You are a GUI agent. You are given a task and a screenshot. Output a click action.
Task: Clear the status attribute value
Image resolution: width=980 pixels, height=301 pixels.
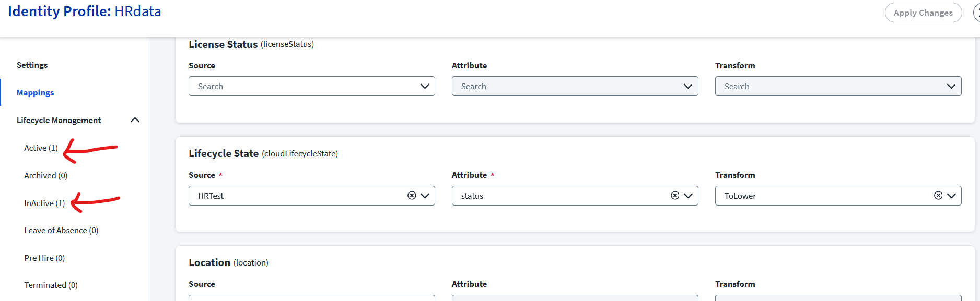[x=675, y=196]
